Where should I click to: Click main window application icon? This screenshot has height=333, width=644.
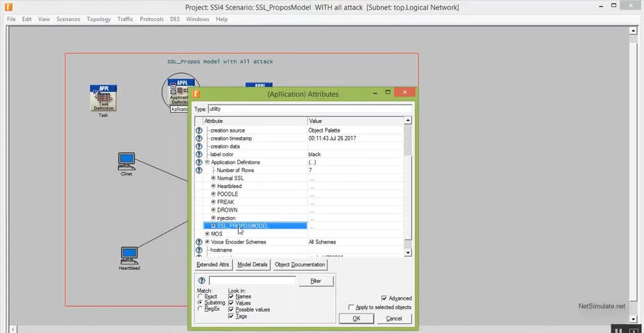pos(8,7)
